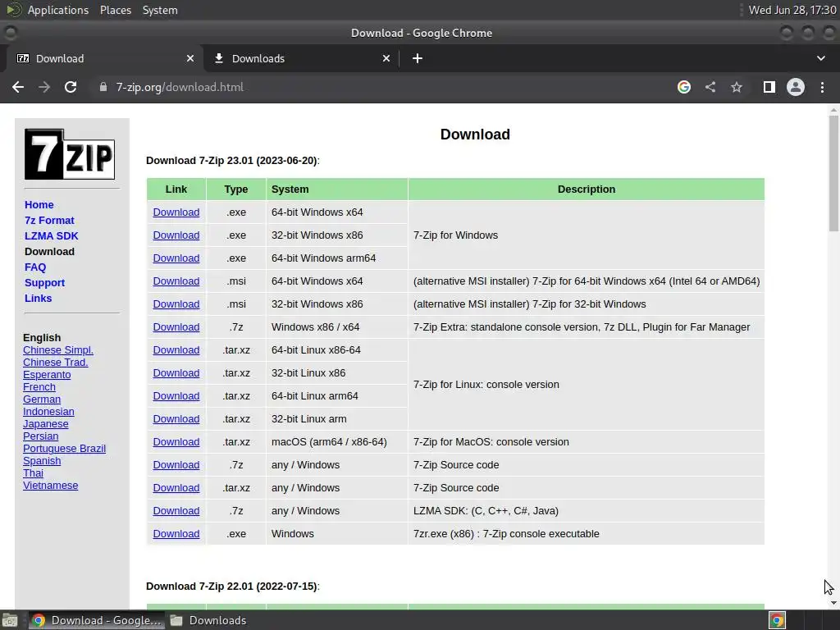Screen dimensions: 840x630
Task: Click the clock in top panel
Action: (792, 10)
